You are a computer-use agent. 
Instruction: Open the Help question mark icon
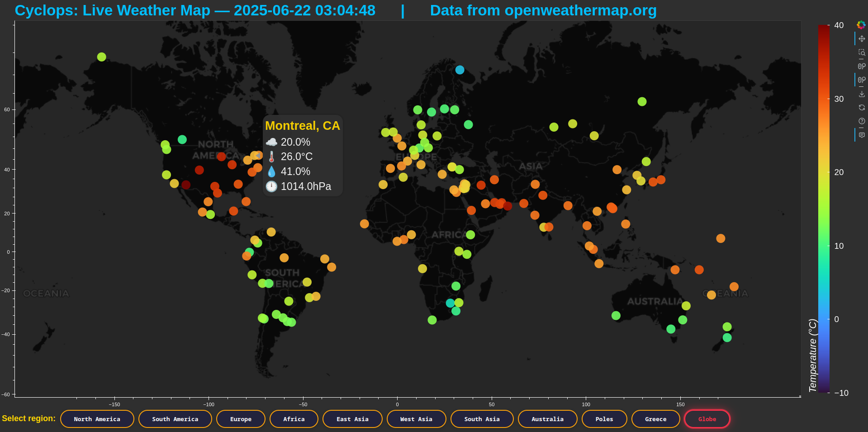[862, 121]
